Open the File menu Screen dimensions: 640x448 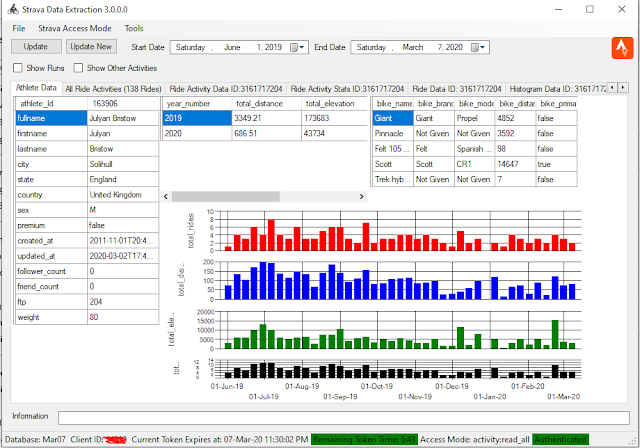[x=19, y=29]
